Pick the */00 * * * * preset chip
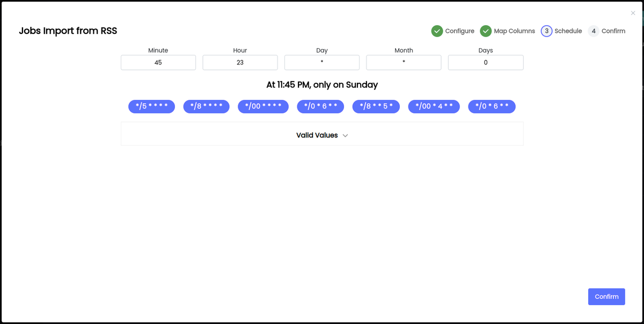 pos(263,106)
